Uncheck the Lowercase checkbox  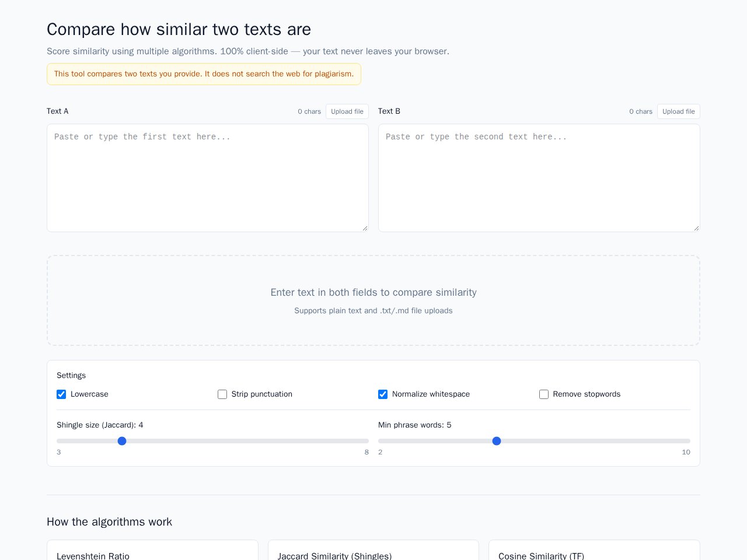tap(61, 394)
